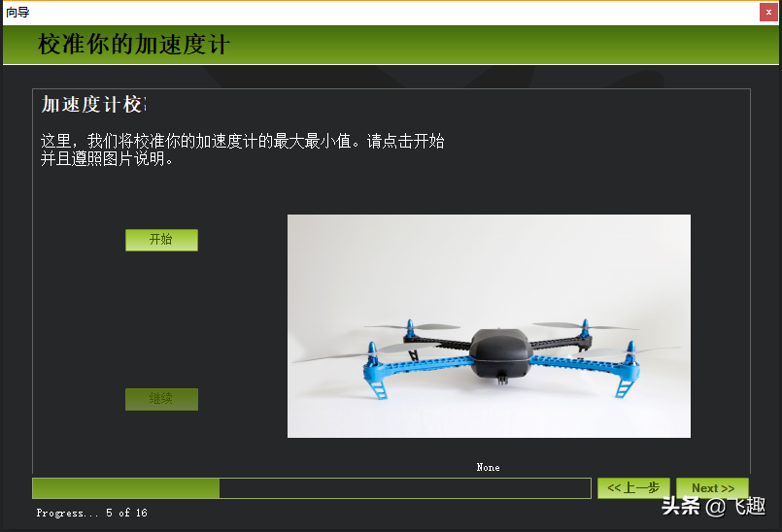Click the 校准你的加速度计 header title

tap(134, 45)
